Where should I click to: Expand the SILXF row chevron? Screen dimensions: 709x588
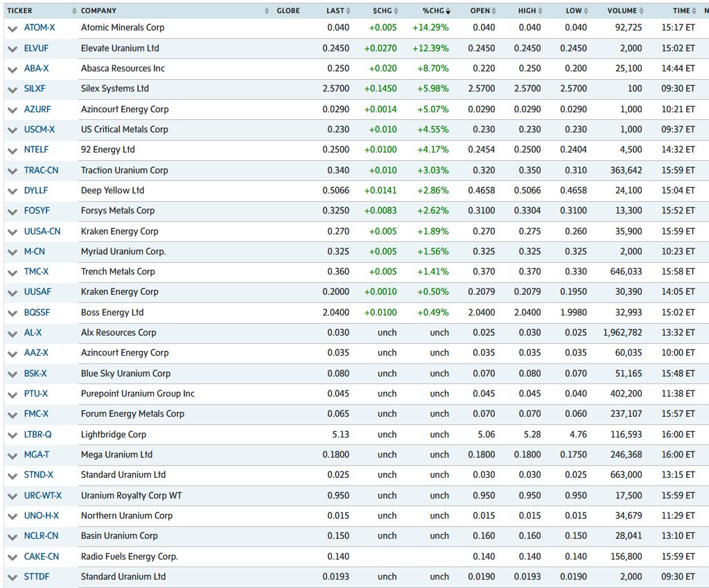click(x=12, y=89)
